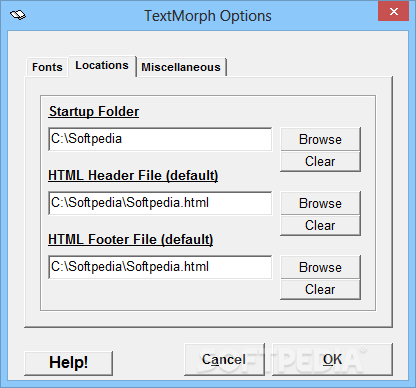Viewport: 416px width, 388px height.
Task: Browse for the HTML Header File
Action: point(320,203)
